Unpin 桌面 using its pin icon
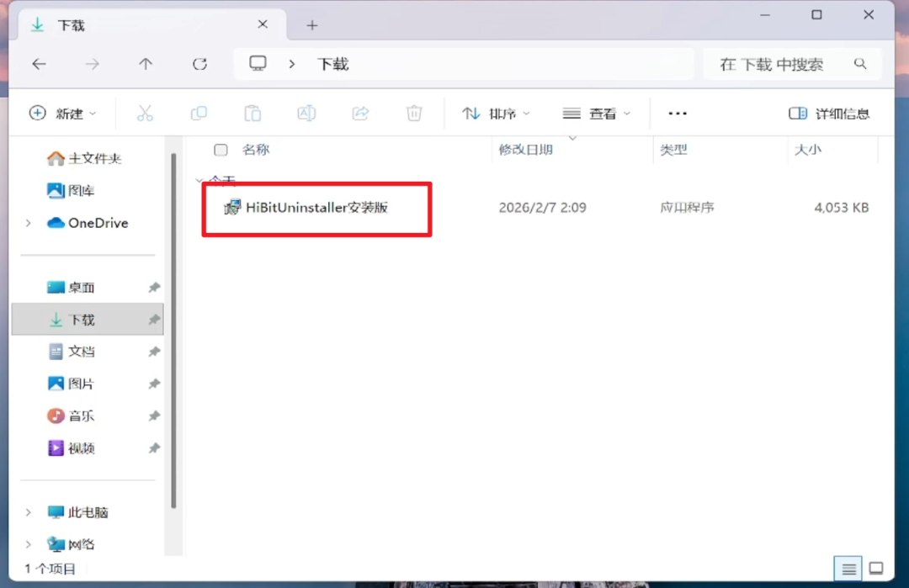This screenshot has width=909, height=588. tap(154, 288)
